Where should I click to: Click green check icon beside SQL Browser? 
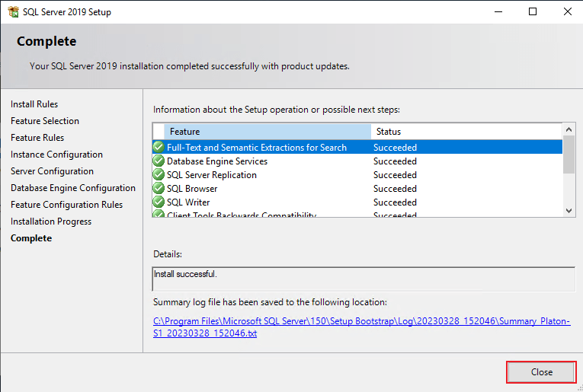159,189
